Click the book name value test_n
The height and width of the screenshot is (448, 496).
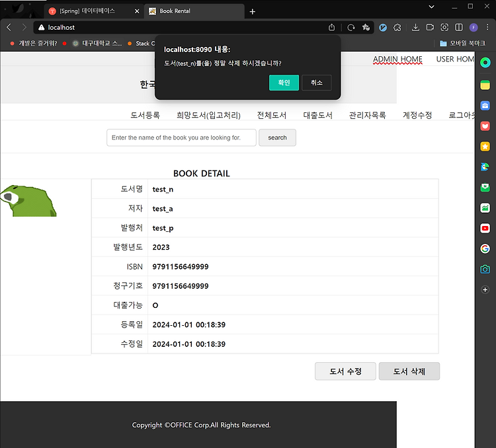[x=163, y=190]
